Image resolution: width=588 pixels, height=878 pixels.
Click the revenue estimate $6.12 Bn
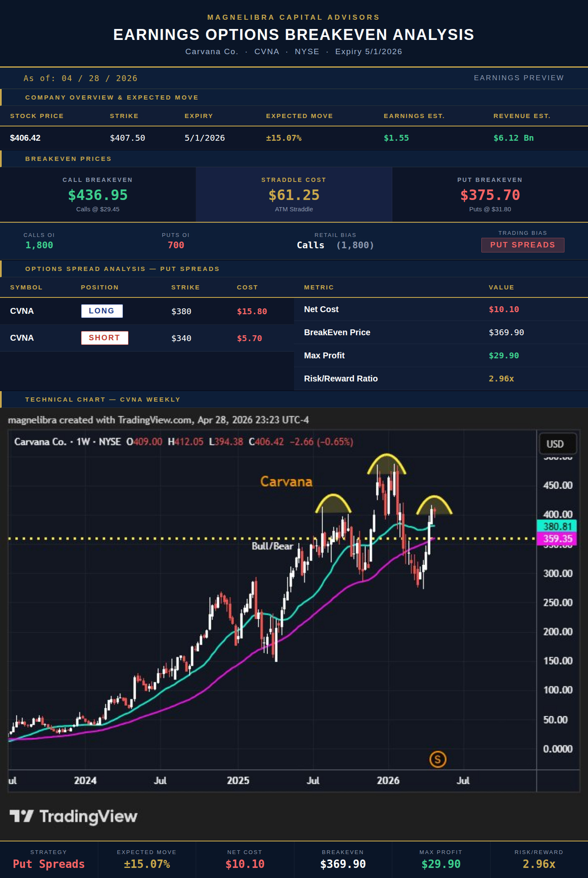point(514,138)
